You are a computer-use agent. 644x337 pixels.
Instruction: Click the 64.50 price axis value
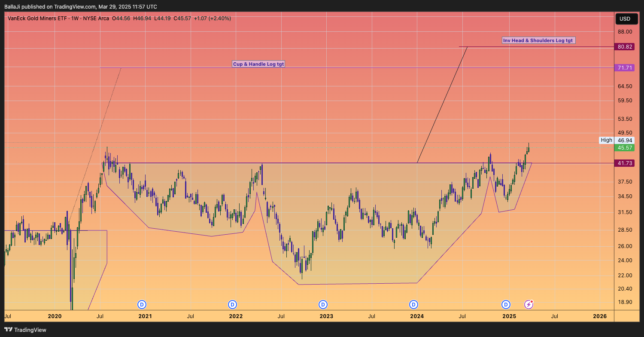click(625, 86)
